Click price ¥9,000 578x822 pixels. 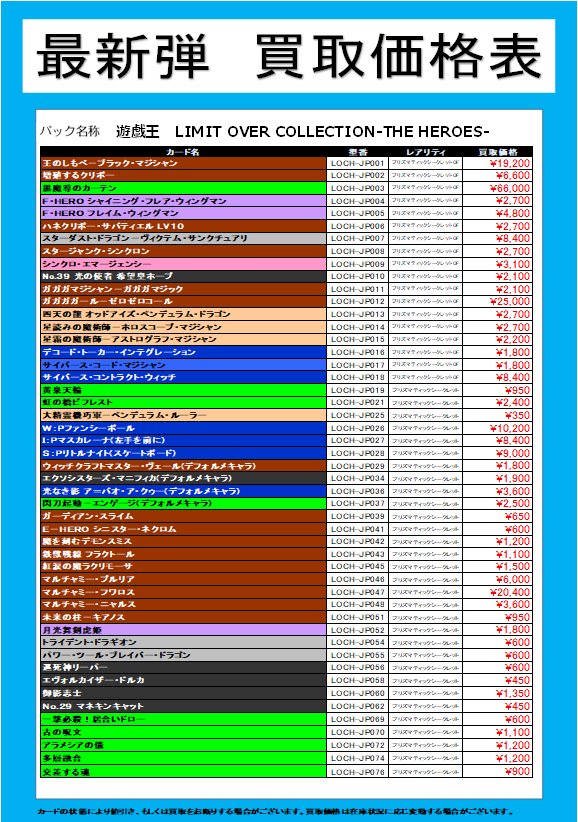[512, 453]
